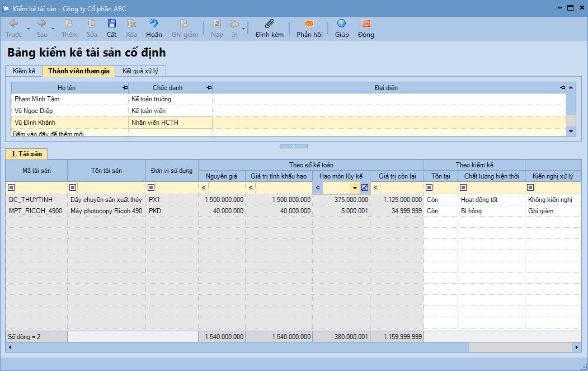Select the MPT_RICOH_4900 asset row
This screenshot has width=588, height=371.
pos(36,211)
